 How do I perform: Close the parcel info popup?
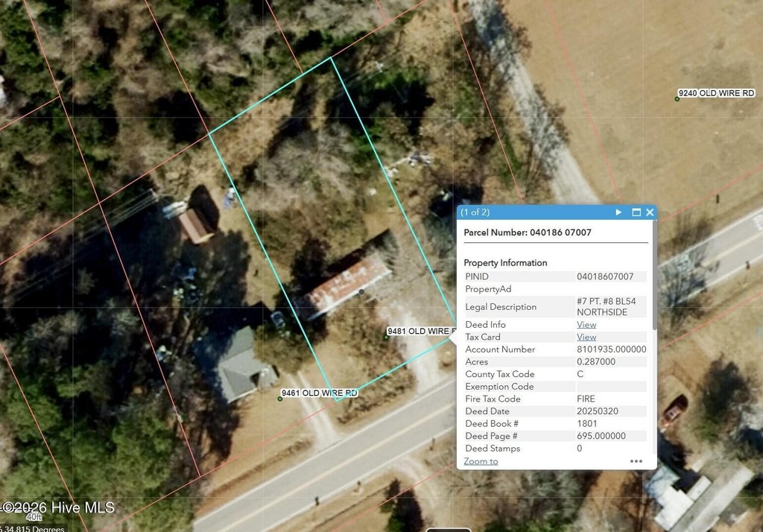pos(650,212)
